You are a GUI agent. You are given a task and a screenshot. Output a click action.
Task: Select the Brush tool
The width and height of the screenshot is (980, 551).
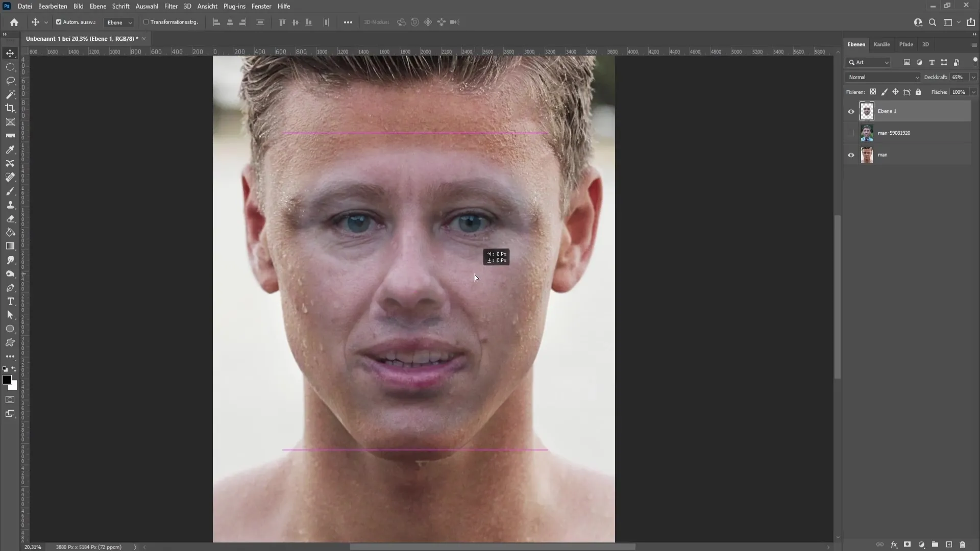click(x=10, y=190)
